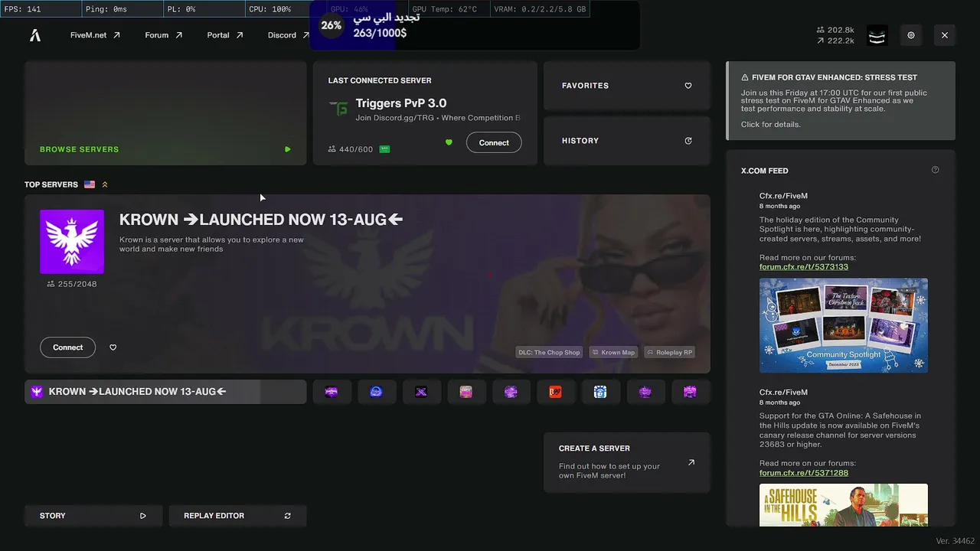Click the Triggers PvP 3.0 server name
The image size is (980, 551).
coord(401,103)
